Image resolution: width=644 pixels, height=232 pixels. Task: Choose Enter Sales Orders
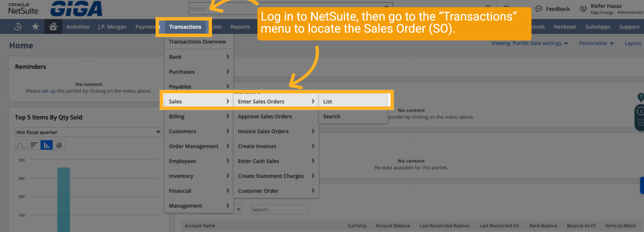[276, 101]
